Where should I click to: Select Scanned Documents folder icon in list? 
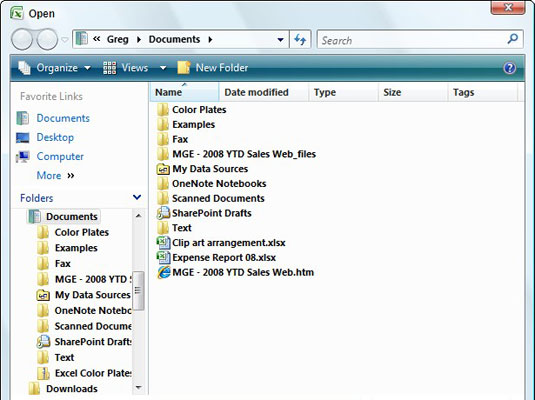pos(163,198)
